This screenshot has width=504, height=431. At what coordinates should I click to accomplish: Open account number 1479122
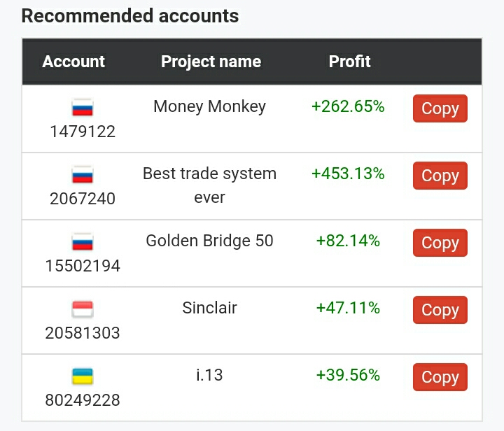pyautogui.click(x=83, y=132)
